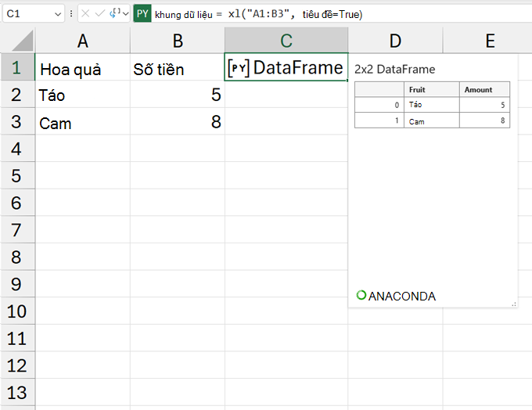
Task: Click the formula bar text with xl("A1:B3")
Action: 258,14
